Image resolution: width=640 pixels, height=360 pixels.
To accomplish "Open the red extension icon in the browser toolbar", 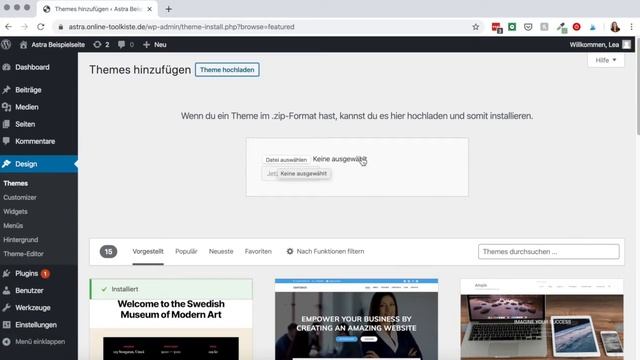I will pos(496,27).
